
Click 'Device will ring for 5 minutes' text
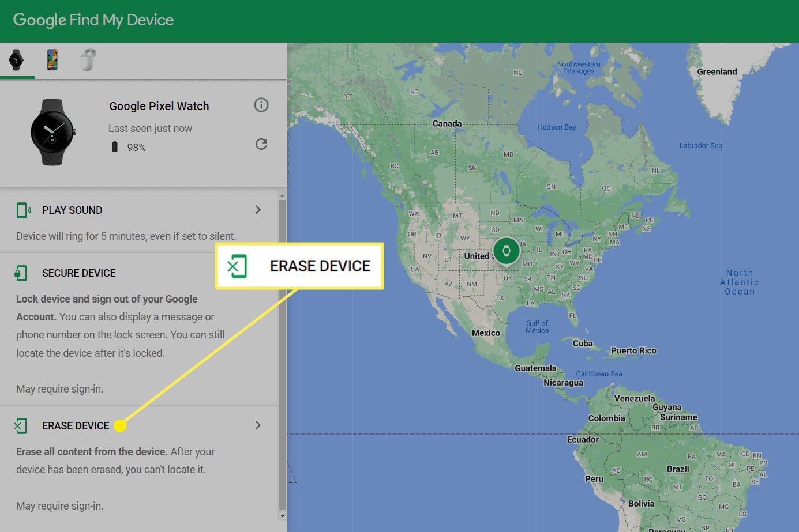tap(126, 236)
